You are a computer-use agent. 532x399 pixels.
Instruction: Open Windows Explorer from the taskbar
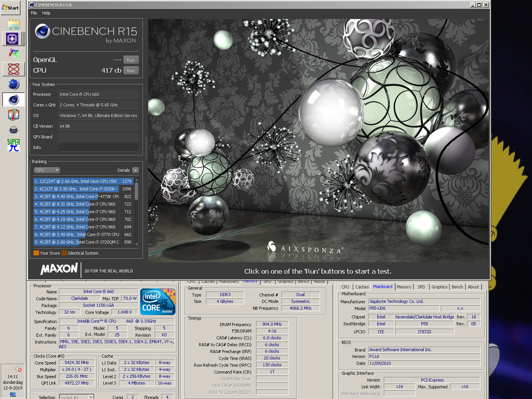(x=13, y=24)
